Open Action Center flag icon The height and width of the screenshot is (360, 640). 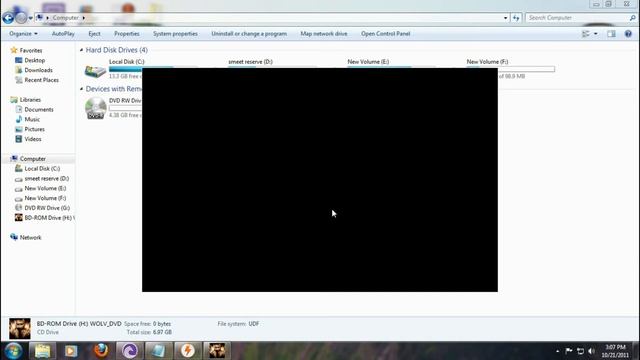(569, 351)
